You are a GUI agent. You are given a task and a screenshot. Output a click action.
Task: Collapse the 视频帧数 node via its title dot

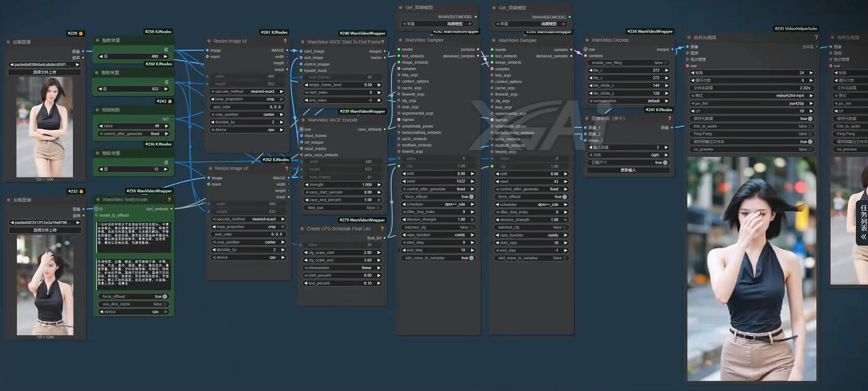pyautogui.click(x=97, y=110)
